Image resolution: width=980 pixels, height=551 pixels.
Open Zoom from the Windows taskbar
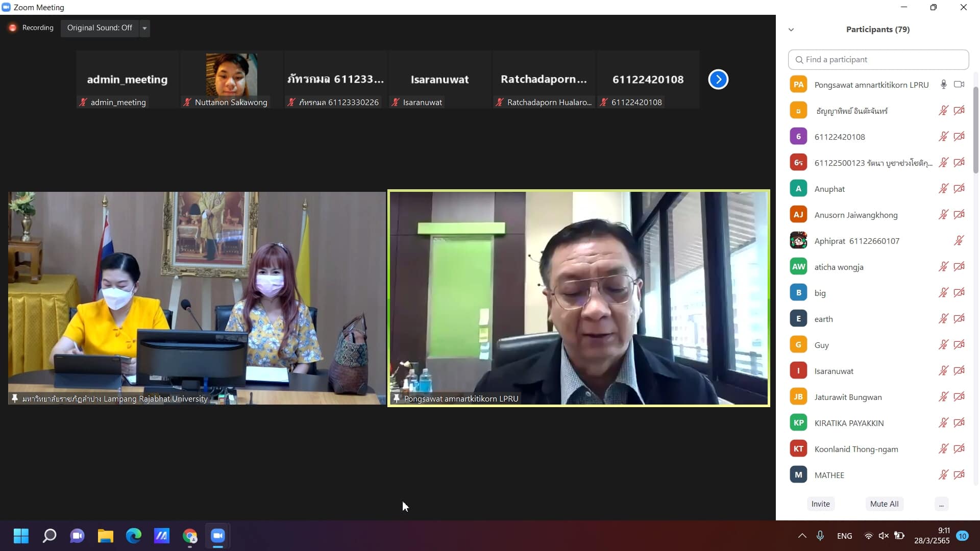218,536
